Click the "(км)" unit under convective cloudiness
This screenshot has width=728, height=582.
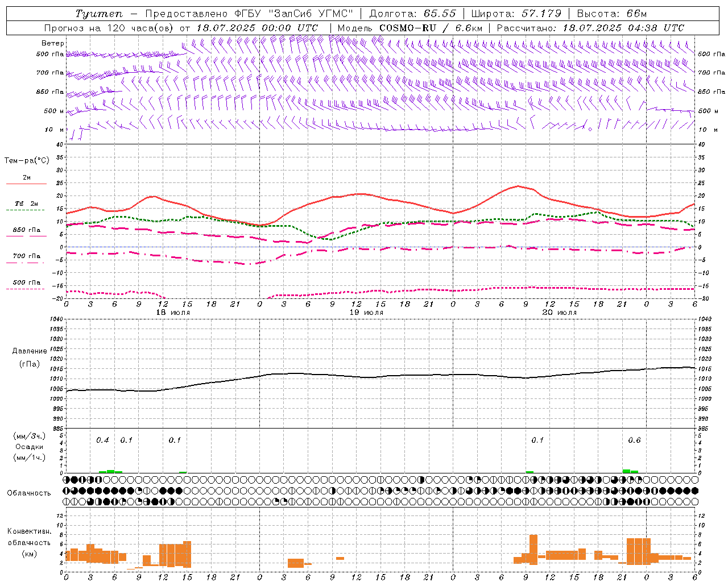[x=30, y=554]
